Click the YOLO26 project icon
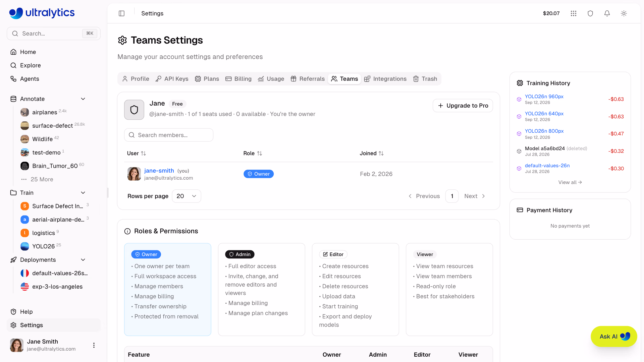The height and width of the screenshot is (362, 644). pos(25,246)
